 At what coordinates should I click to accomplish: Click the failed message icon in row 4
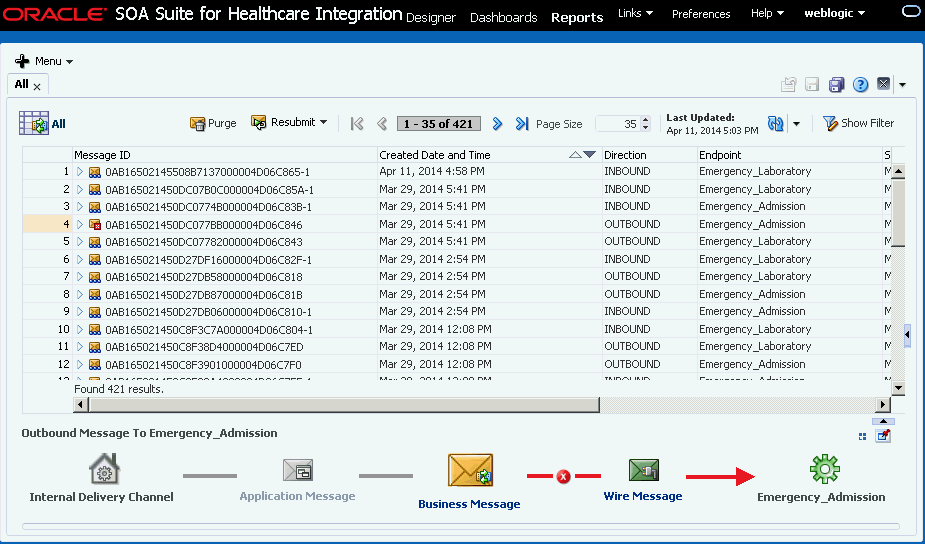pos(94,224)
